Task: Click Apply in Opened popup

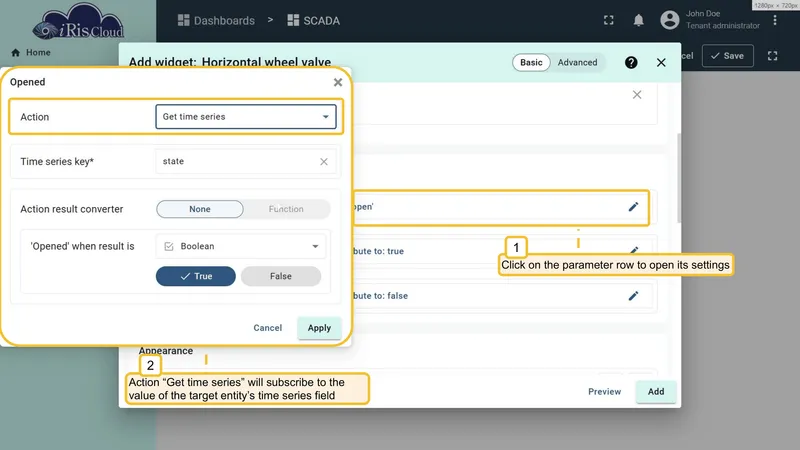Action: click(319, 328)
